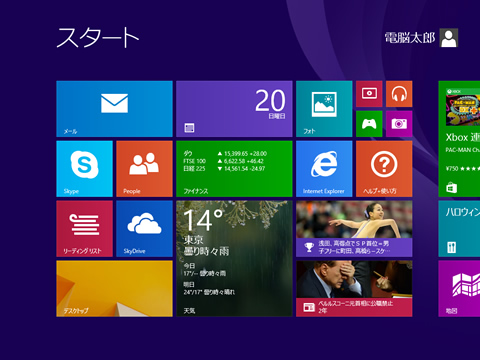480x360 pixels.
Task: Open the sports news skating tile
Action: pos(354,229)
